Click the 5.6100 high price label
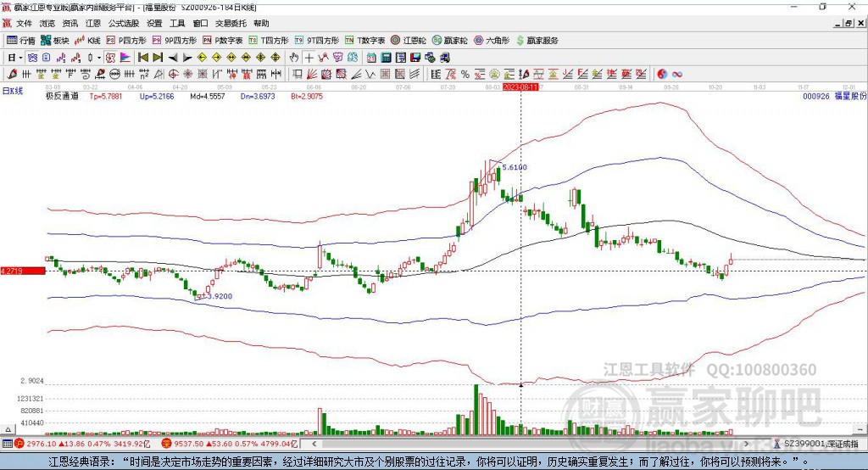Viewport: 868px width, 470px height. tap(515, 167)
